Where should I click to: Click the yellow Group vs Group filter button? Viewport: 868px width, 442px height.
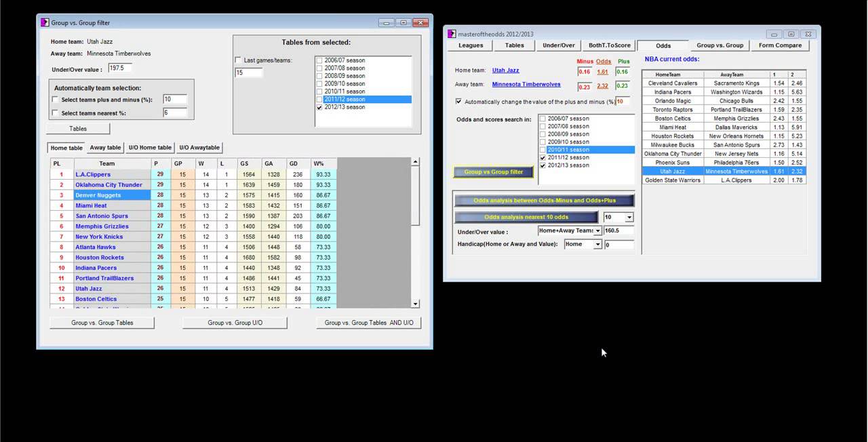[494, 172]
